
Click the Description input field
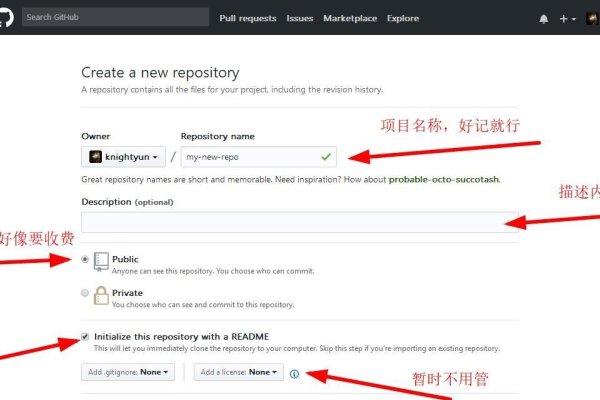pyautogui.click(x=300, y=222)
